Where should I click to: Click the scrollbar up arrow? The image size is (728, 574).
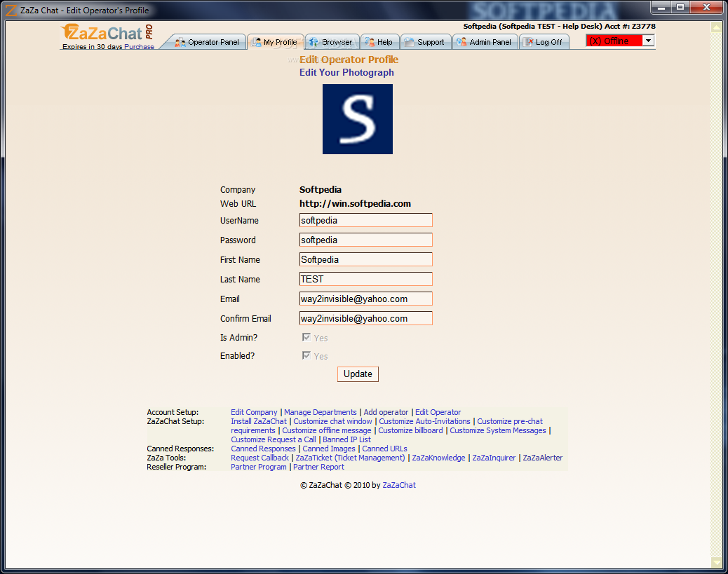(716, 27)
